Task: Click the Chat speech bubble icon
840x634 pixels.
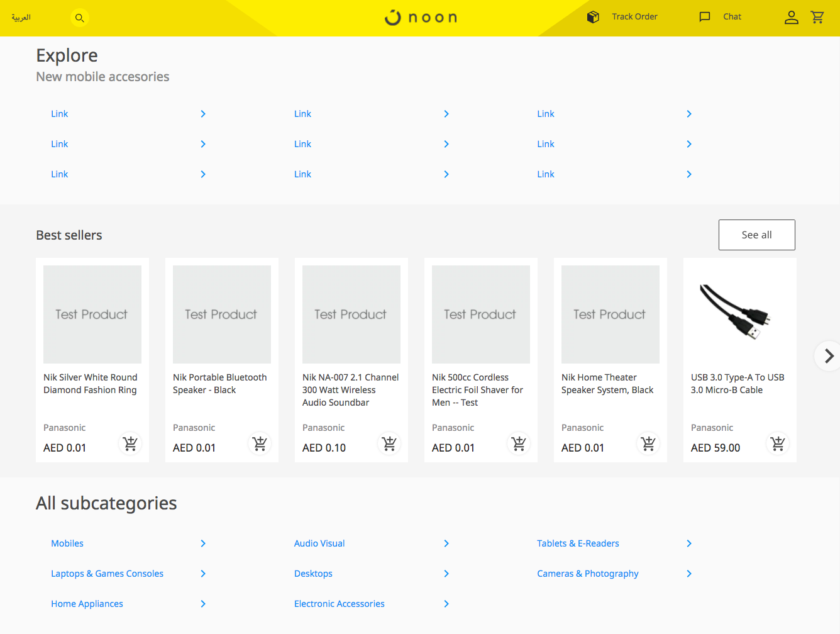Action: (705, 17)
